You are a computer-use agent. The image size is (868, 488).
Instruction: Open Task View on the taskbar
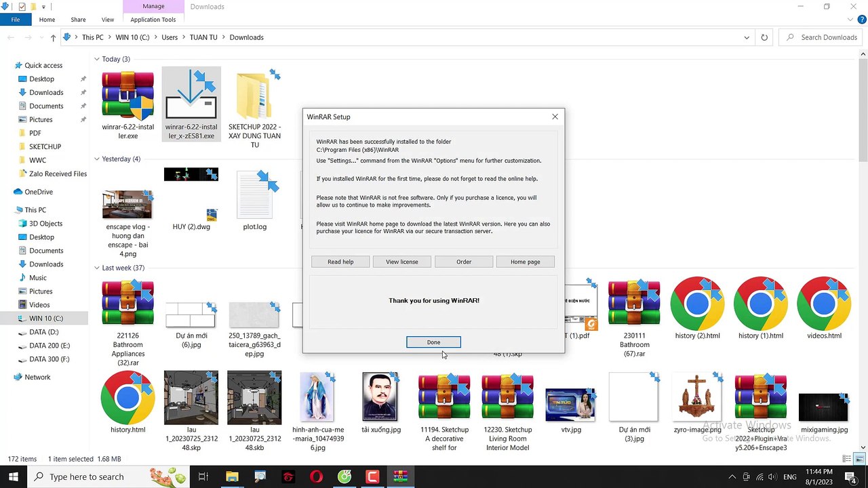tap(203, 476)
